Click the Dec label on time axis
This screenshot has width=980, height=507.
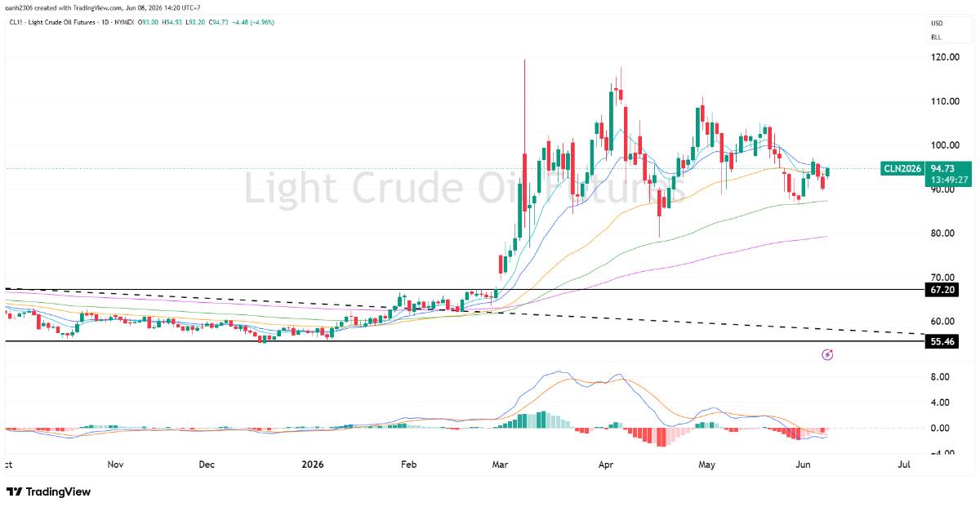click(x=207, y=465)
